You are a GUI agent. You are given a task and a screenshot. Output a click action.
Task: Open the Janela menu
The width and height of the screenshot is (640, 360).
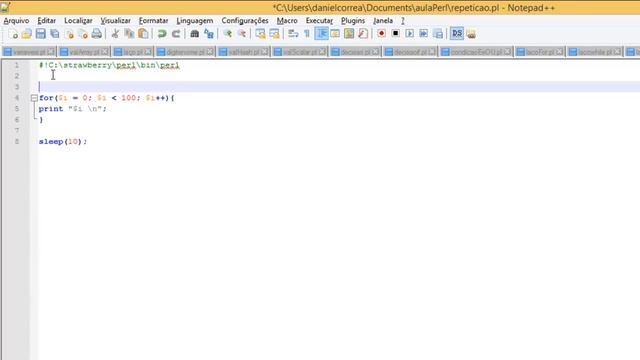[x=383, y=20]
